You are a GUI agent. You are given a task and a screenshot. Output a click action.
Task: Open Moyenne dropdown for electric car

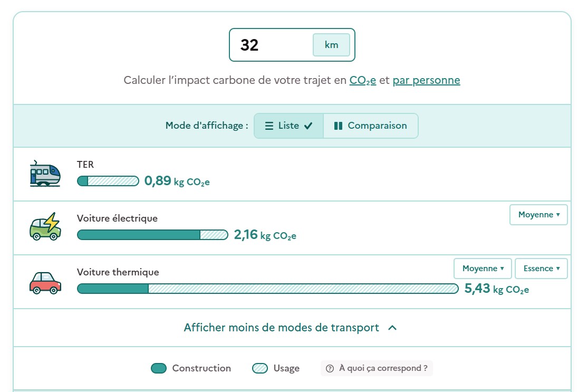pos(538,215)
